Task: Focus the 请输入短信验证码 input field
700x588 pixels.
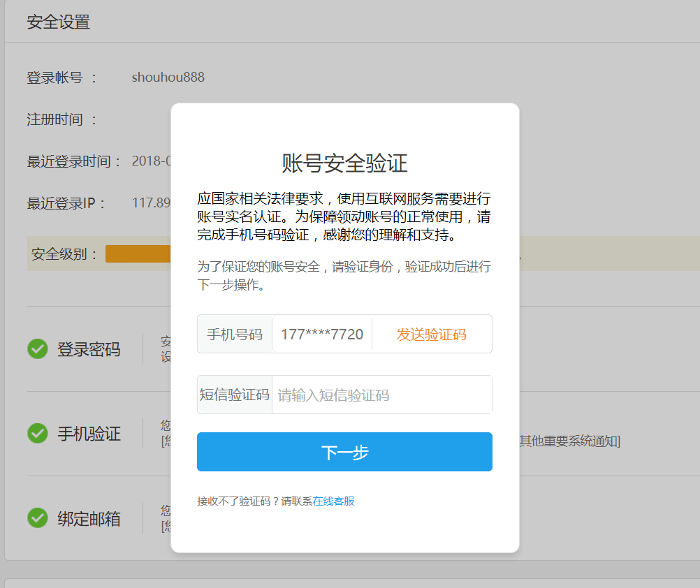Action: pyautogui.click(x=381, y=395)
